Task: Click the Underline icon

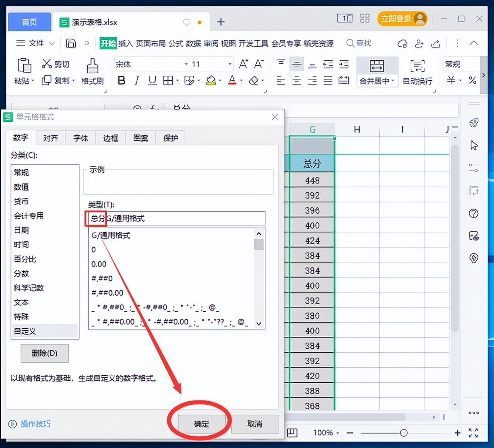Action: pyautogui.click(x=152, y=80)
